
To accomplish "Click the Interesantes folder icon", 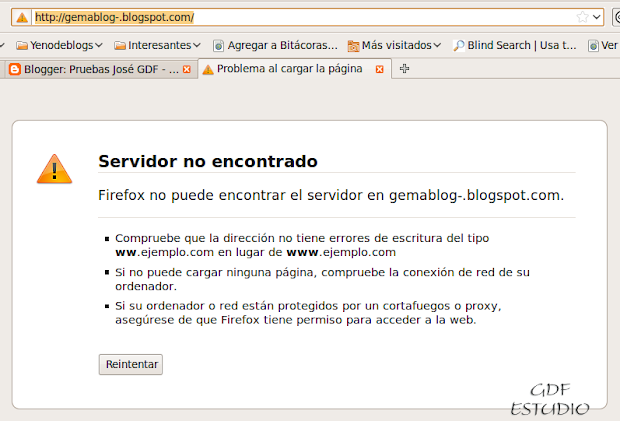I will pyautogui.click(x=120, y=46).
